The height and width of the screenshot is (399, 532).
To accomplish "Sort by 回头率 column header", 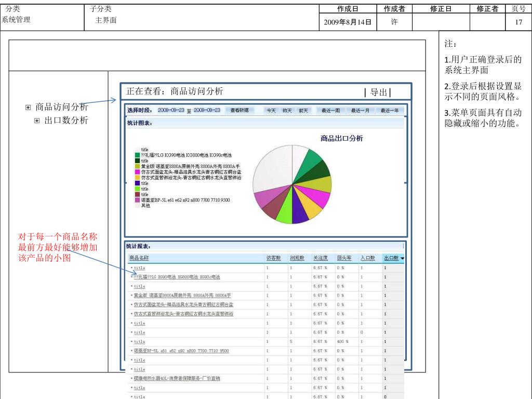I will click(344, 258).
